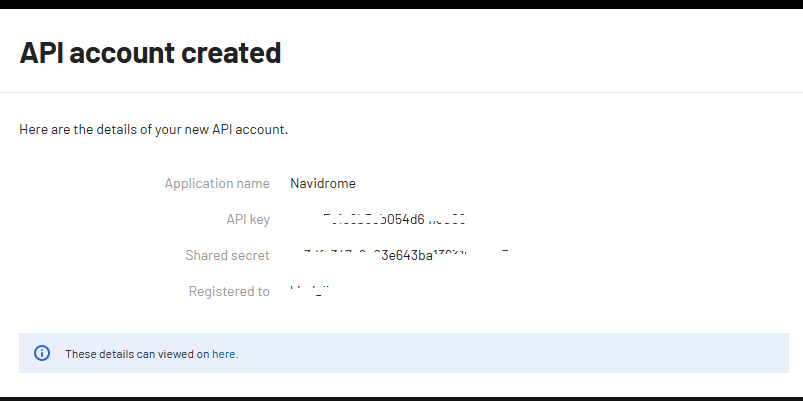Click the 'Application name' label
803x401 pixels.
pyautogui.click(x=217, y=183)
